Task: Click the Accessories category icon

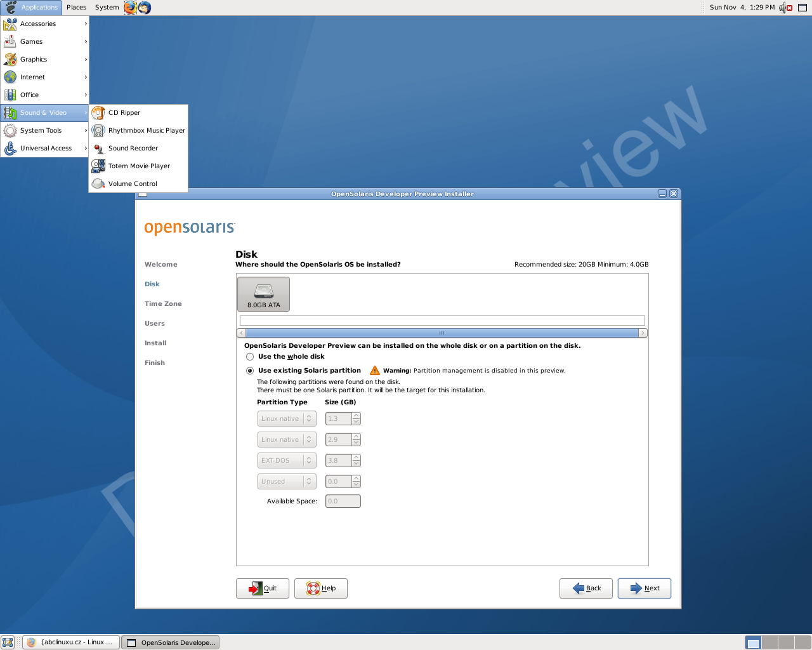Action: [10, 24]
